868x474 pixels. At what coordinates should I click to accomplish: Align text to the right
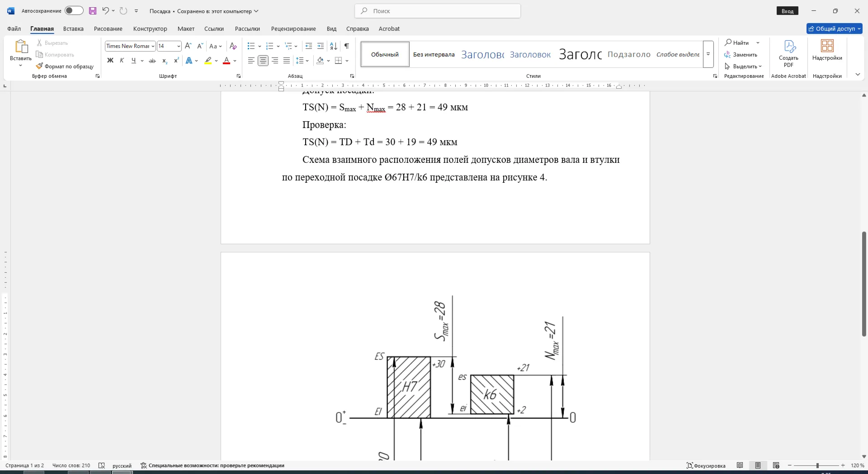(275, 61)
